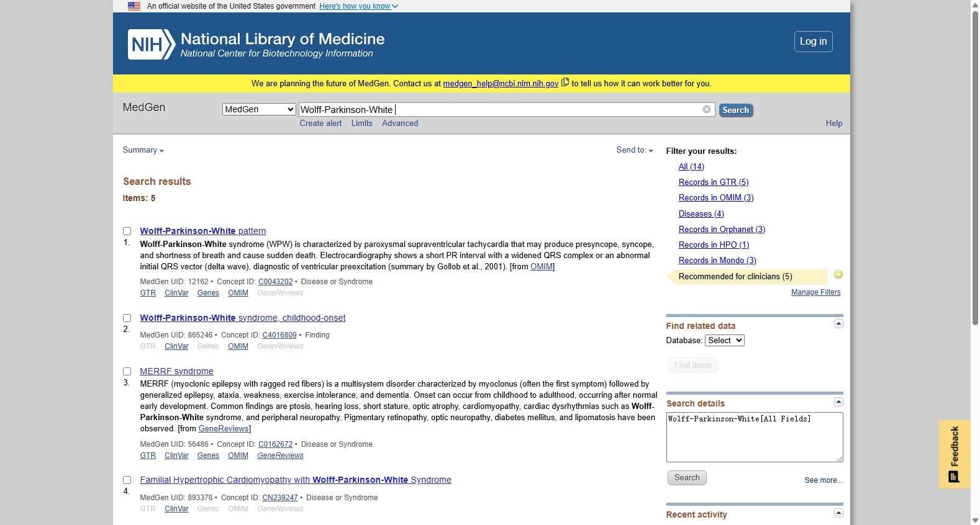Click Search button under Search details
The height and width of the screenshot is (525, 980).
coord(687,478)
